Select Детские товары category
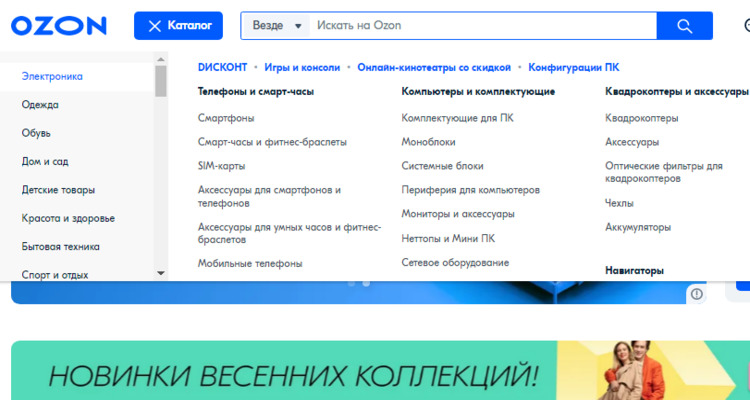 (x=58, y=190)
